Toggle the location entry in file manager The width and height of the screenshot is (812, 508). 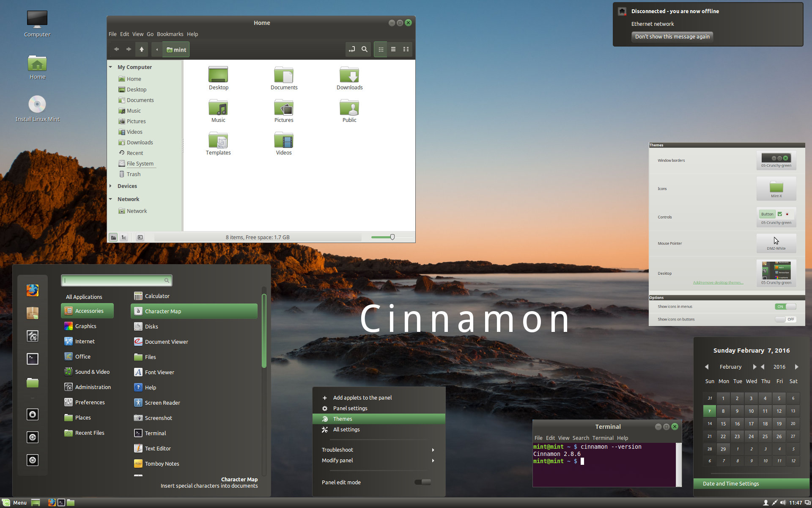(x=351, y=50)
